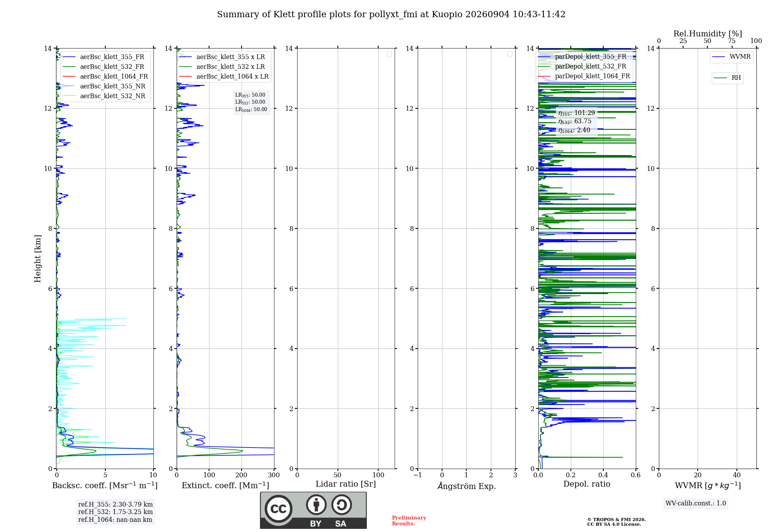Image resolution: width=783 pixels, height=532 pixels.
Task: Click the red line sample for aerBsc_klett_1064_FR
Action: tap(69, 76)
